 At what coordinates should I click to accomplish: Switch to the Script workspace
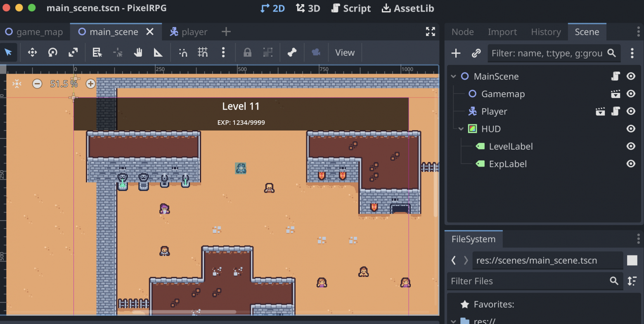(351, 8)
